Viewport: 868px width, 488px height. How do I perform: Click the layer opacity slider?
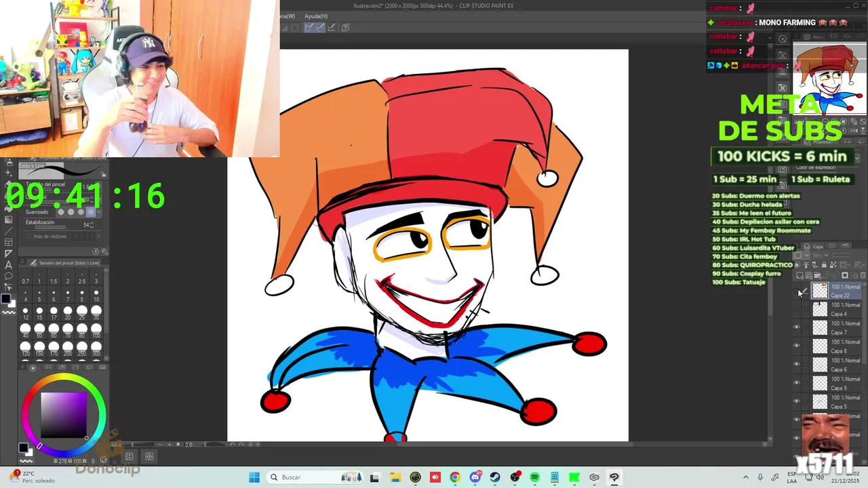841,255
